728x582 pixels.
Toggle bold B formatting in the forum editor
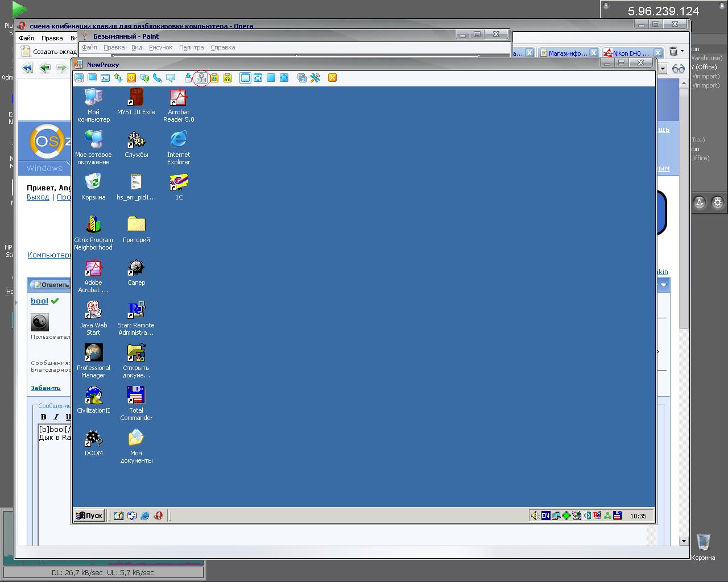(x=44, y=417)
